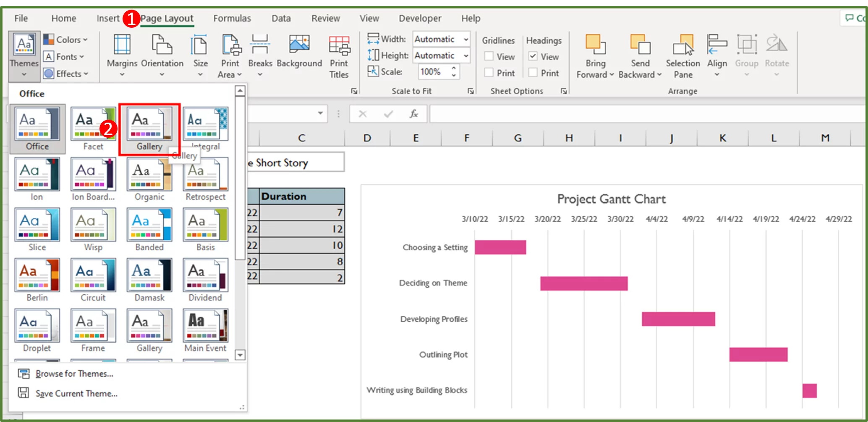Enable Print under Gridlines
The width and height of the screenshot is (868, 422).
pos(489,72)
